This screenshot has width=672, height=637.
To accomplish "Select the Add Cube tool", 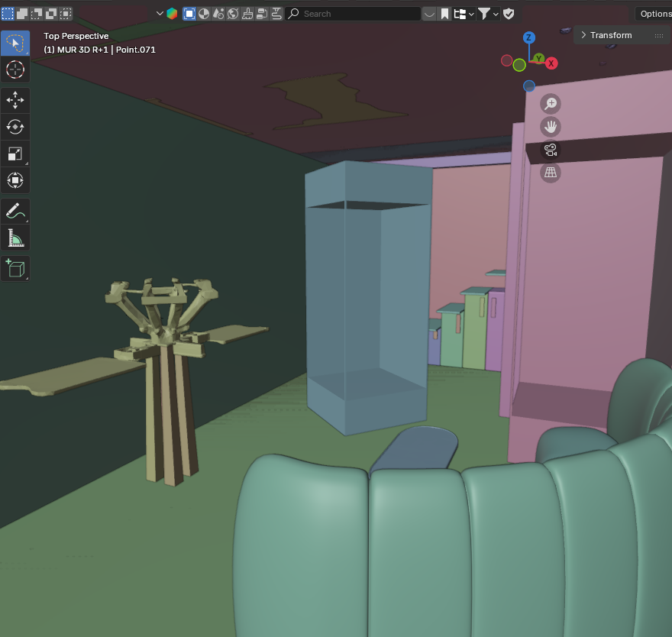I will pyautogui.click(x=15, y=268).
